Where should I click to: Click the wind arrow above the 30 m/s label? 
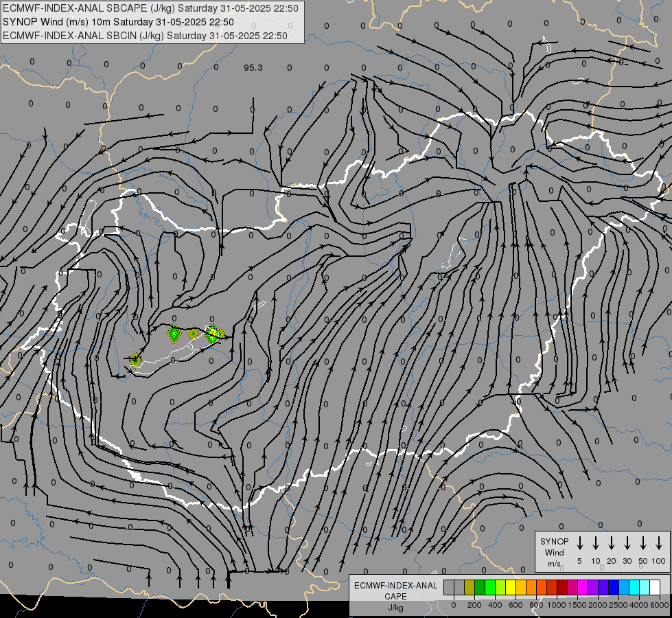627,542
